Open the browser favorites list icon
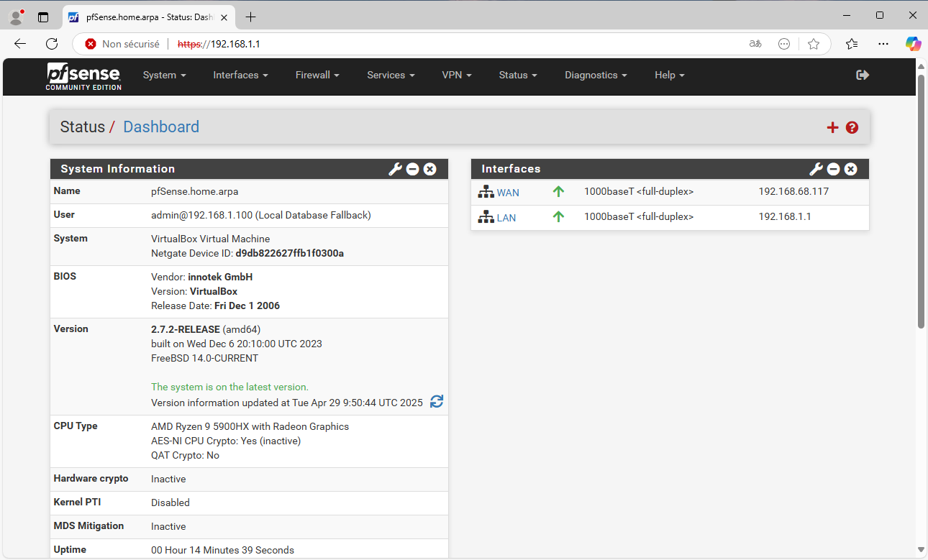The height and width of the screenshot is (560, 928). 852,44
